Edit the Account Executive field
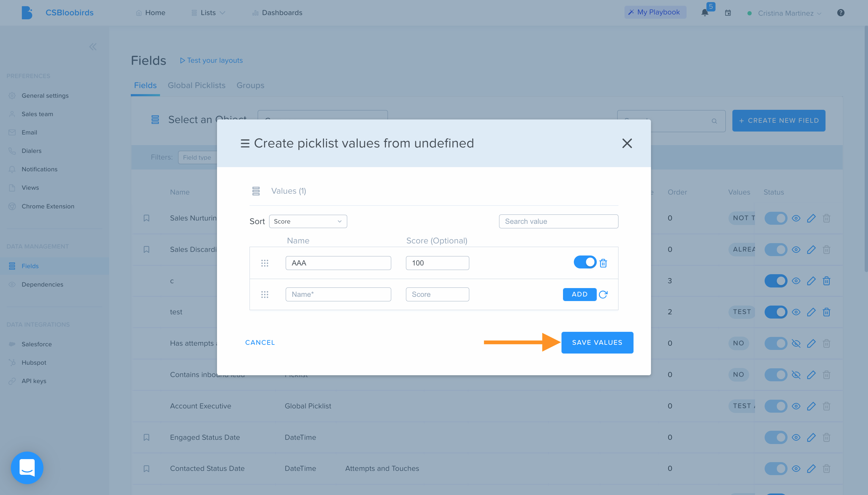Screen dimensions: 868x495 pos(811,406)
